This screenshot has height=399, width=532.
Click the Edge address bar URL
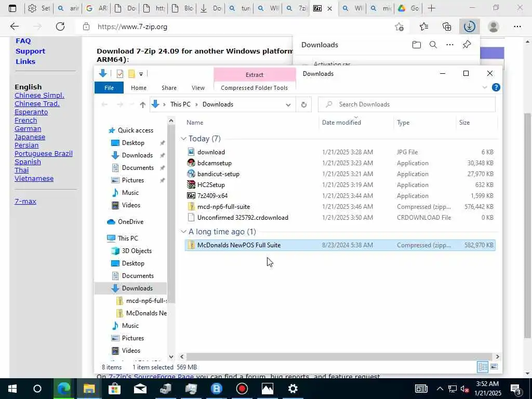point(132,26)
